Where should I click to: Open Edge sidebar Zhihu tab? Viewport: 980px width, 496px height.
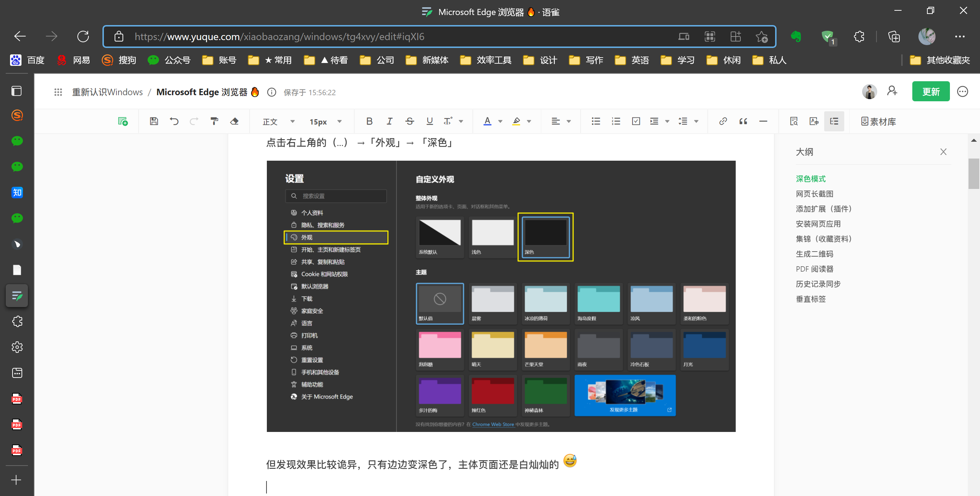point(17,193)
